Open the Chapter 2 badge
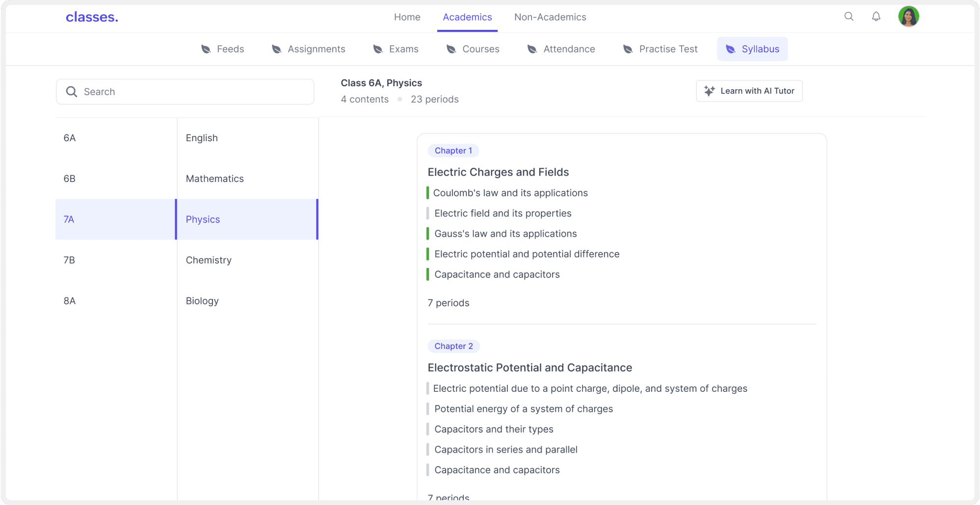Image resolution: width=980 pixels, height=505 pixels. (453, 346)
